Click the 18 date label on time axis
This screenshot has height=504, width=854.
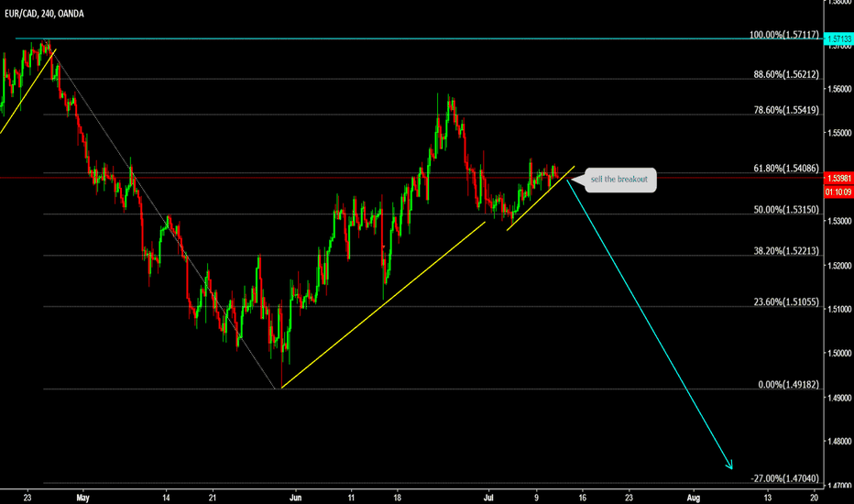(x=398, y=498)
